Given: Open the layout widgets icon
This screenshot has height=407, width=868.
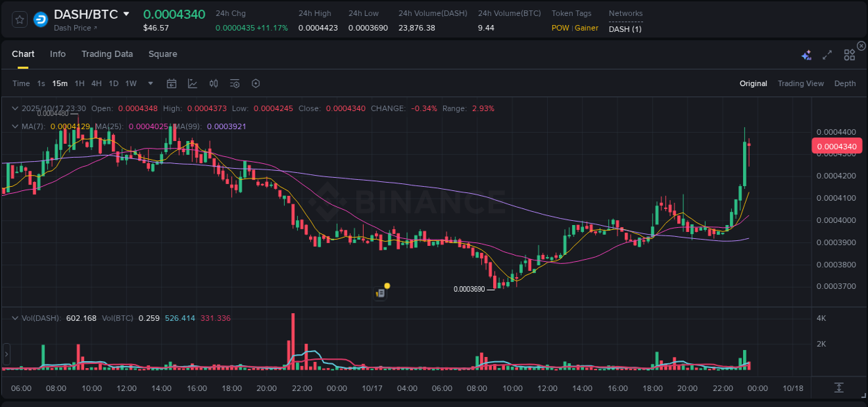Looking at the screenshot, I should pyautogui.click(x=849, y=54).
